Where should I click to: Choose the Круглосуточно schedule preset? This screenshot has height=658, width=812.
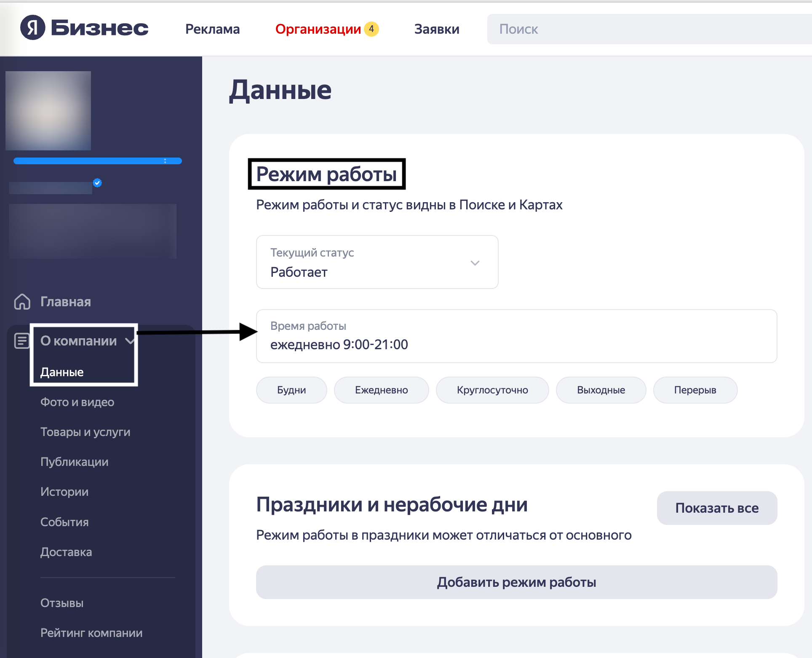492,390
